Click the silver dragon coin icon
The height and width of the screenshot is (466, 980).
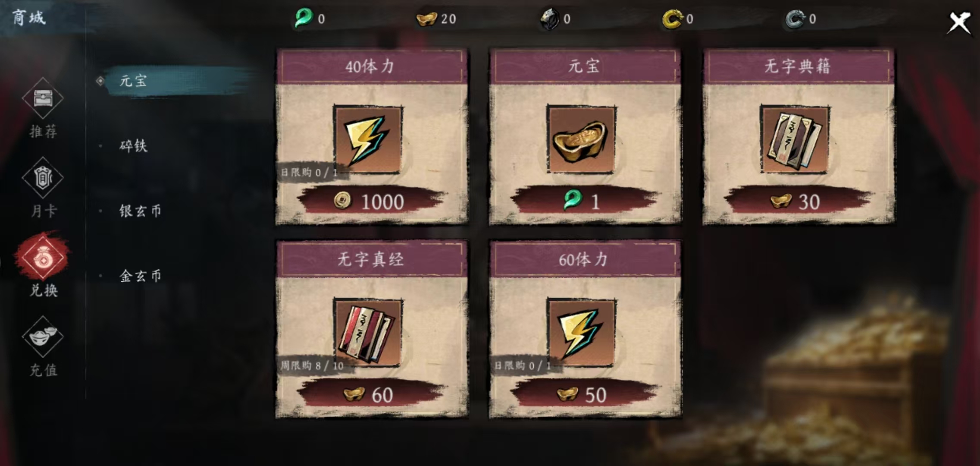point(795,19)
